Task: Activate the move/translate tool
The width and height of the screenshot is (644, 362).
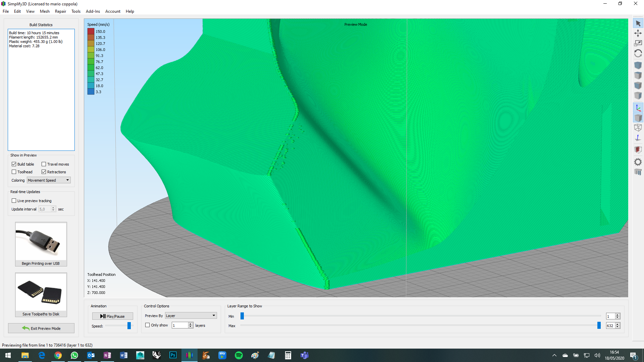Action: (x=638, y=33)
